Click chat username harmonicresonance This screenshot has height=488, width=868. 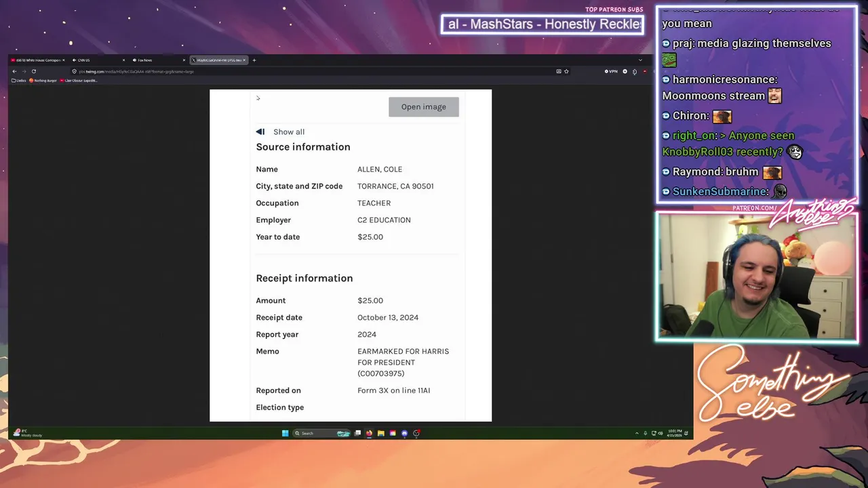(x=725, y=80)
